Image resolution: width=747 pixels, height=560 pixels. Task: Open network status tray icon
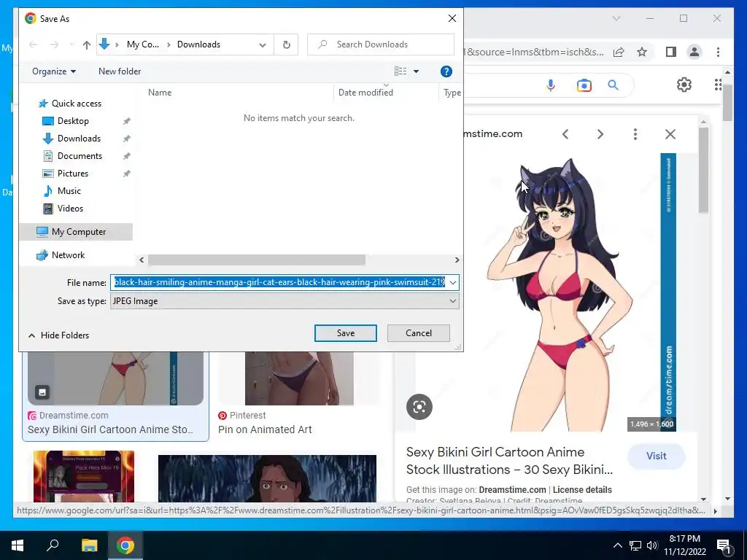[x=635, y=545]
